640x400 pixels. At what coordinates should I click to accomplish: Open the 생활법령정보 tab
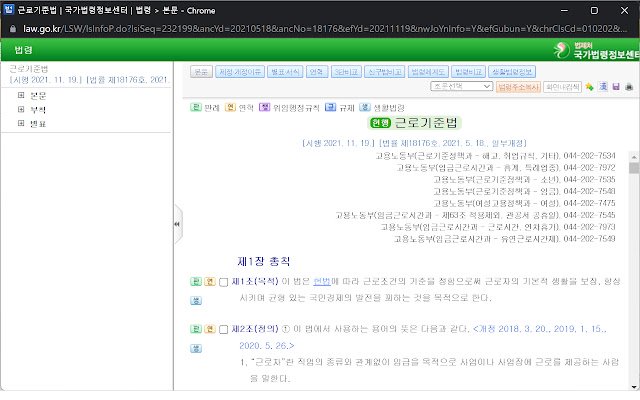pos(512,72)
